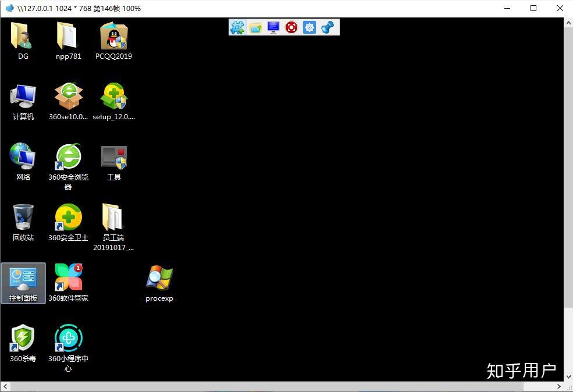Click the blue hash-plus toolbar icon

[237, 27]
